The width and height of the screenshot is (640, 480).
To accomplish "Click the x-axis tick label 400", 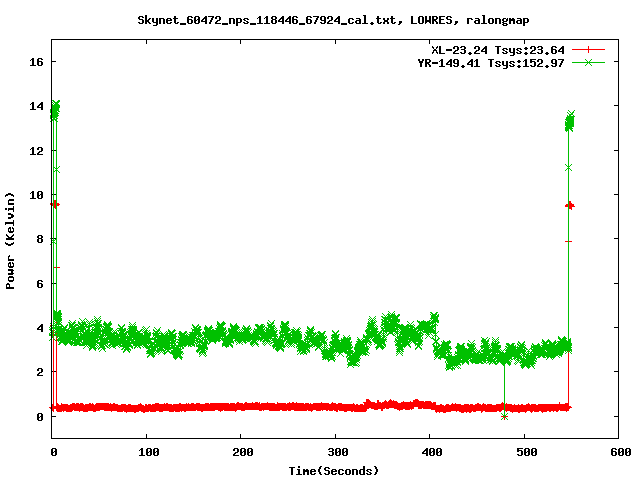I will click(432, 452).
